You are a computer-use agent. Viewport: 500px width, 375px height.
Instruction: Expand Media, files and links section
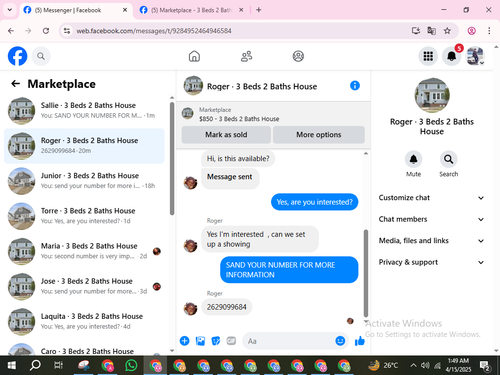tap(431, 241)
